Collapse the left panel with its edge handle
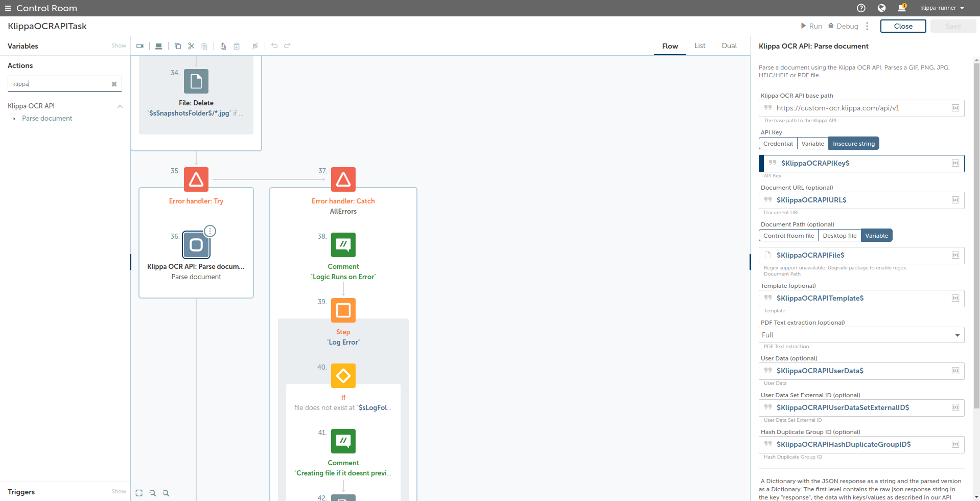Screen dimensions: 980x501 [x=130, y=262]
